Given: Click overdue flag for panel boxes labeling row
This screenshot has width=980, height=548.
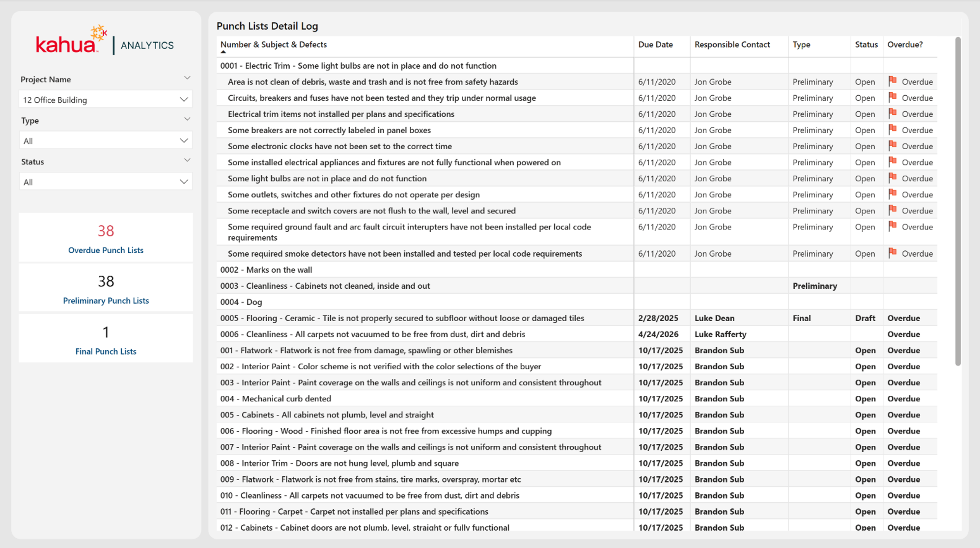Looking at the screenshot, I should pos(892,129).
